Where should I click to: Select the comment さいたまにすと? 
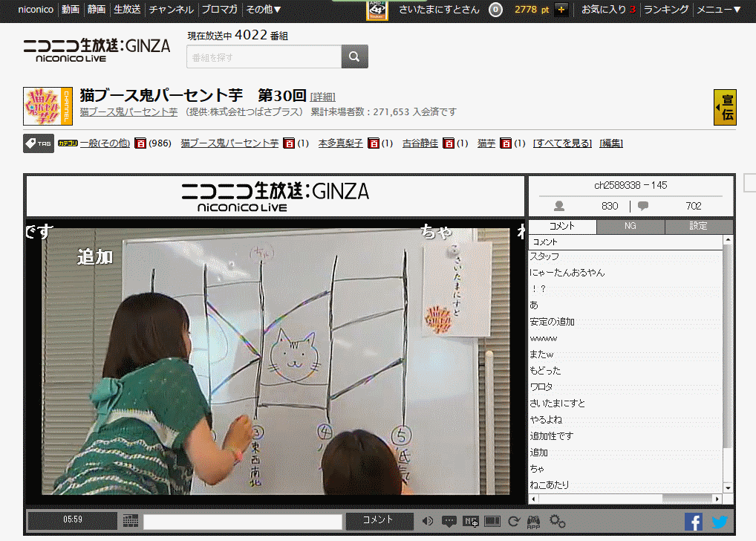(x=625, y=403)
